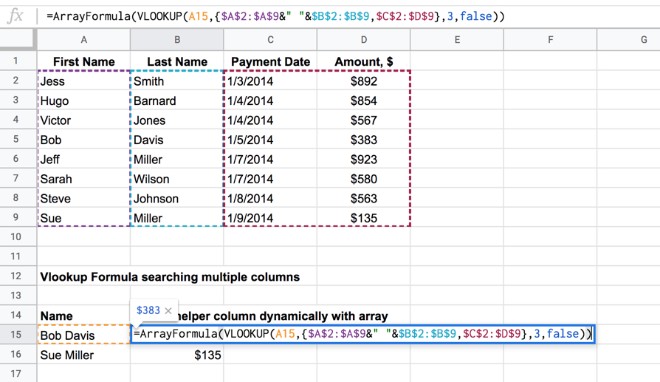Select the $923 amount cell
This screenshot has width=660, height=382.
[x=364, y=159]
